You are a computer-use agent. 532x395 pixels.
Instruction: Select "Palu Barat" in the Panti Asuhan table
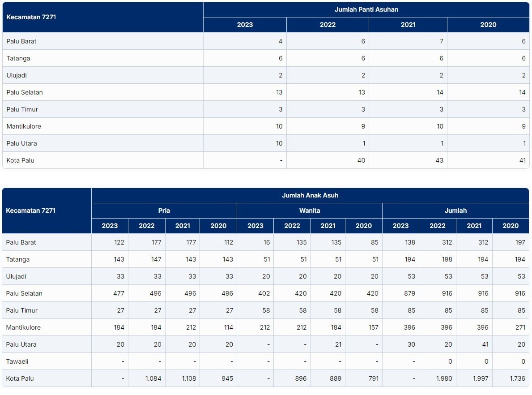[21, 42]
